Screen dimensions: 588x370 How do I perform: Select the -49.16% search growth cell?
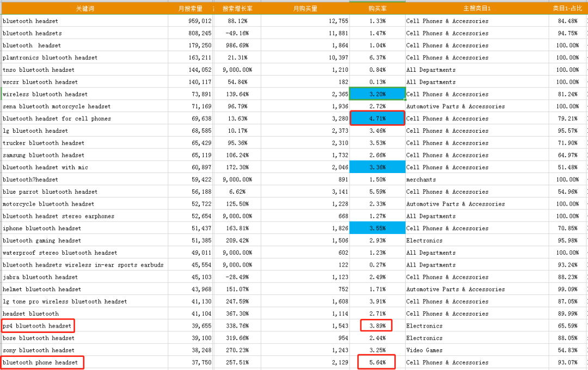(237, 33)
